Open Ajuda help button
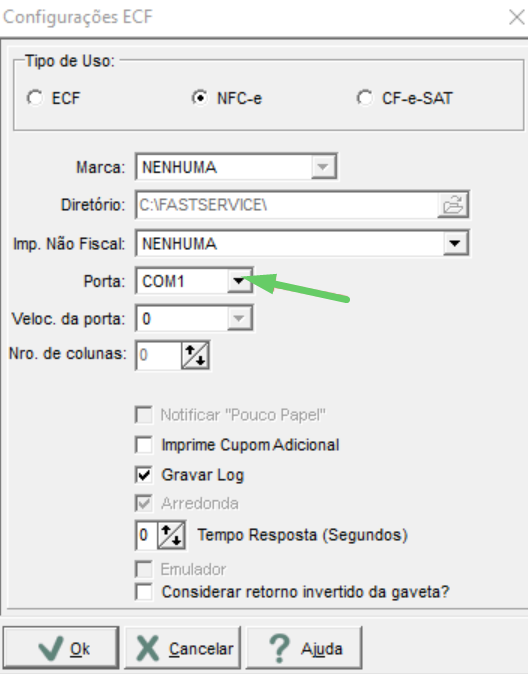The height and width of the screenshot is (674, 528). 304,648
